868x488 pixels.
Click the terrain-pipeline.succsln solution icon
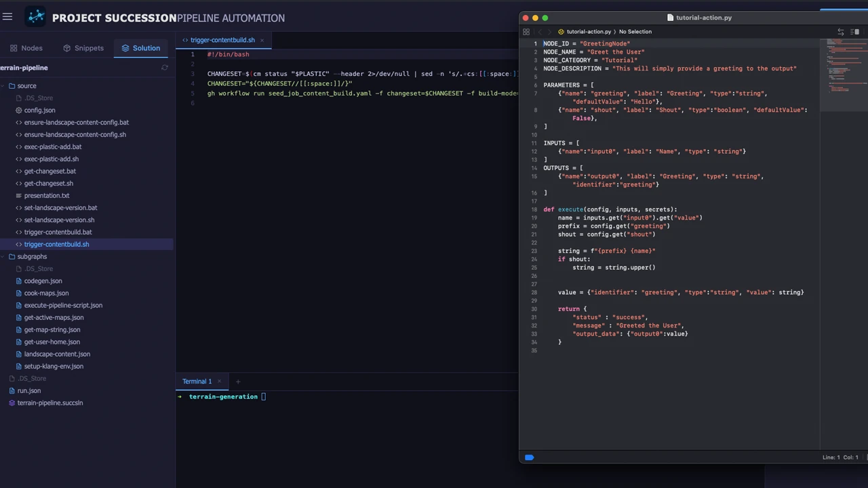(x=12, y=403)
